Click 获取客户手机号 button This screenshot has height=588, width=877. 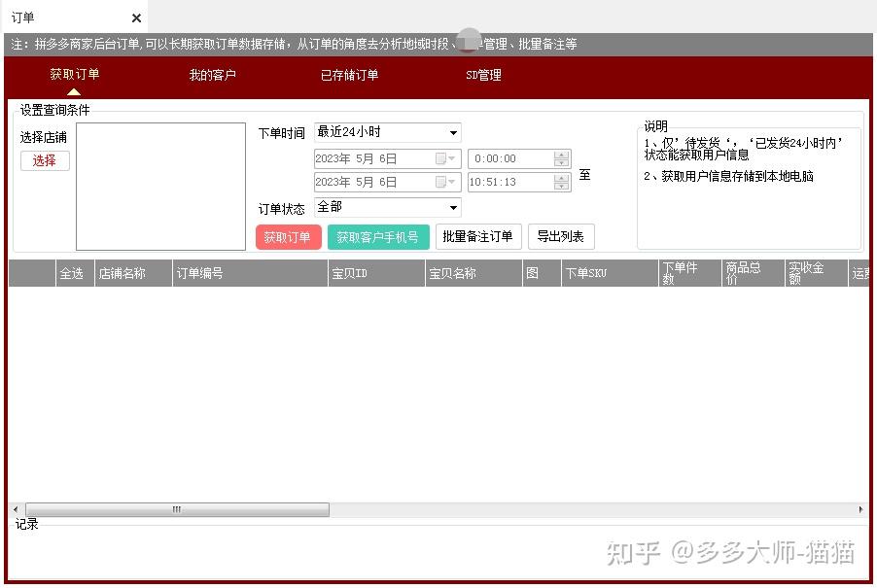[x=377, y=237]
